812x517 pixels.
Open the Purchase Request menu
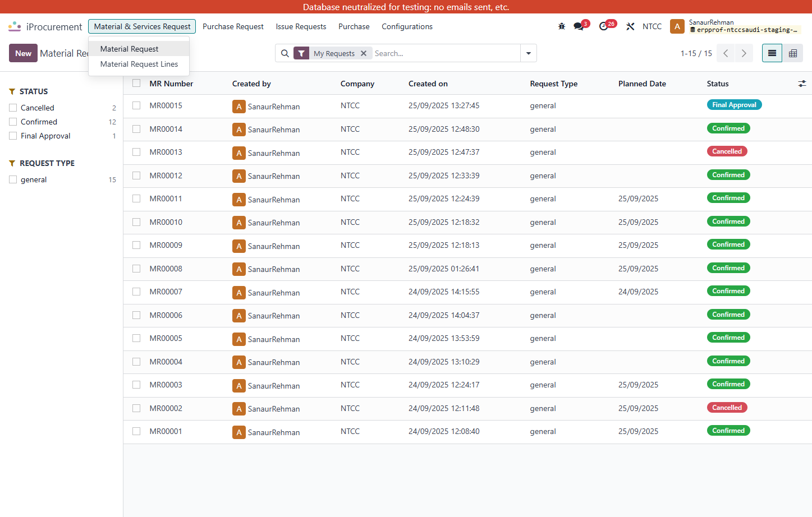233,26
